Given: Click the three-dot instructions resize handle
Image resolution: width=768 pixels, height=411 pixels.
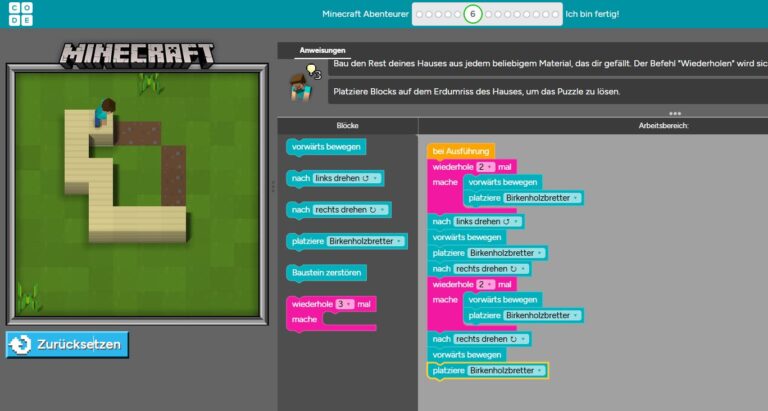Looking at the screenshot, I should point(675,113).
